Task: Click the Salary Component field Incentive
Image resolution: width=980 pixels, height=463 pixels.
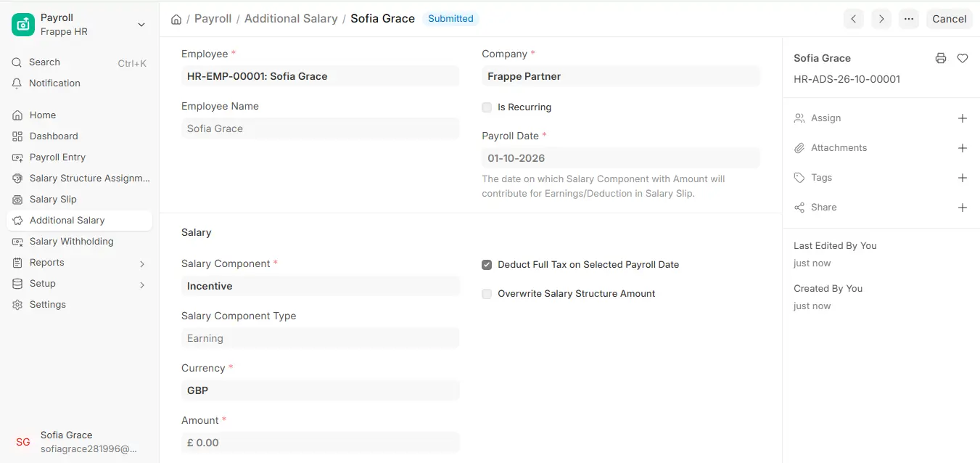Action: (320, 286)
